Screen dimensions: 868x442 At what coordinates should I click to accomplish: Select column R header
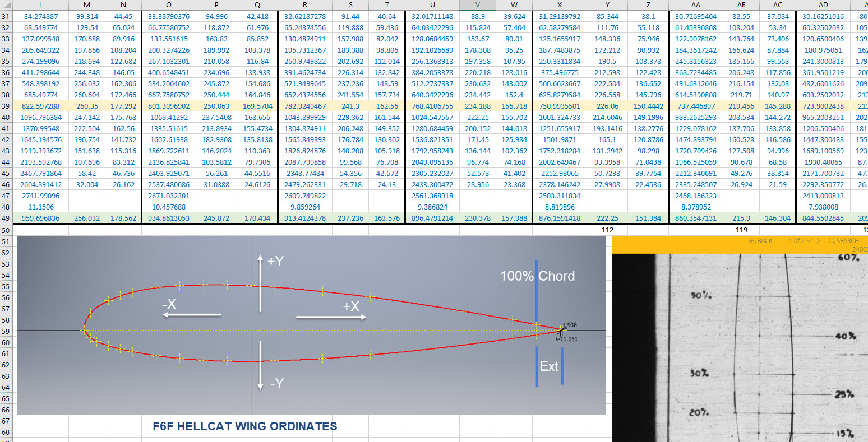click(304, 5)
